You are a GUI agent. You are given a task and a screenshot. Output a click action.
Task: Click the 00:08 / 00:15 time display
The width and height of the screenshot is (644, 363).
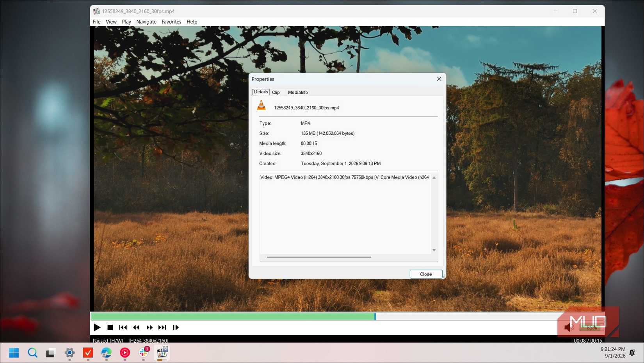pyautogui.click(x=588, y=341)
